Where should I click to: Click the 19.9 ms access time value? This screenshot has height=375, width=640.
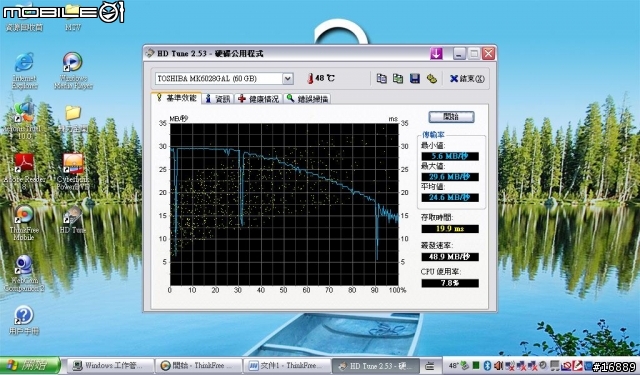coord(450,229)
